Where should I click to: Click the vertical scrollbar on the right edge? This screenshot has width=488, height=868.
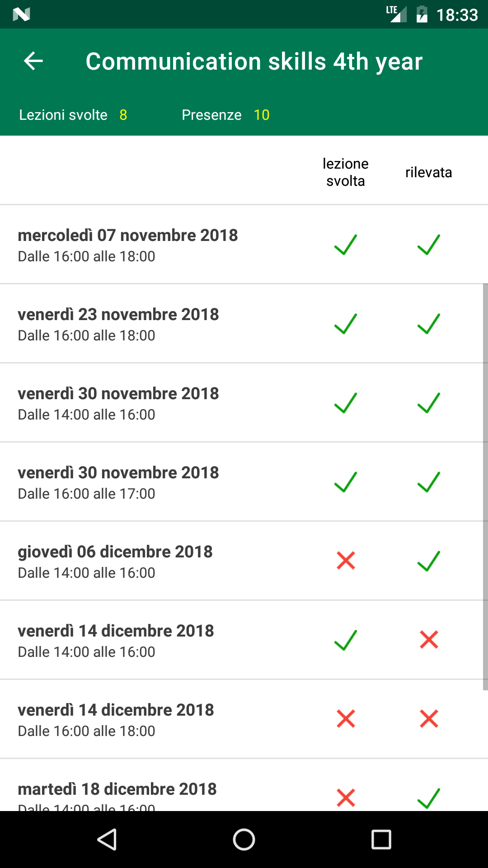tap(485, 486)
